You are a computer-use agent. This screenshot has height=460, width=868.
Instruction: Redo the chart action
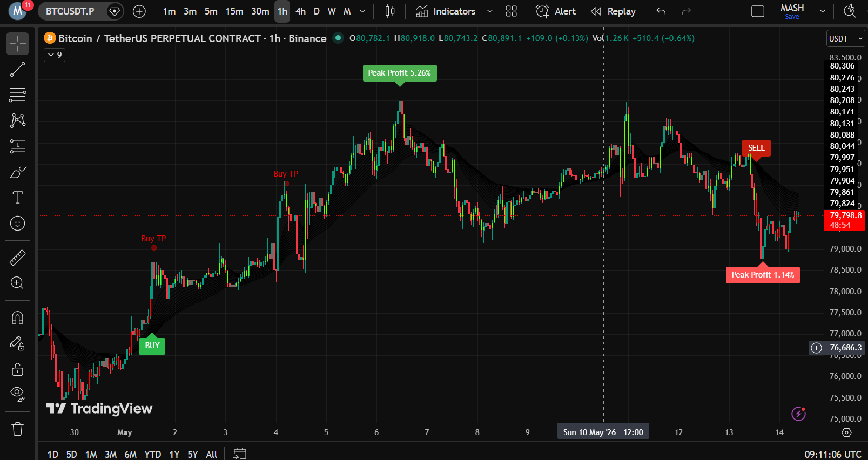click(687, 11)
